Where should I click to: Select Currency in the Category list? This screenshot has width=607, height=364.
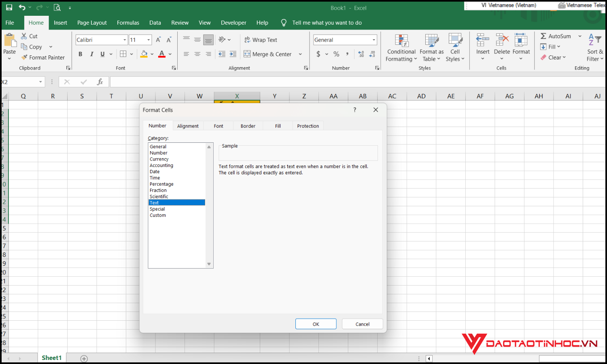click(159, 159)
